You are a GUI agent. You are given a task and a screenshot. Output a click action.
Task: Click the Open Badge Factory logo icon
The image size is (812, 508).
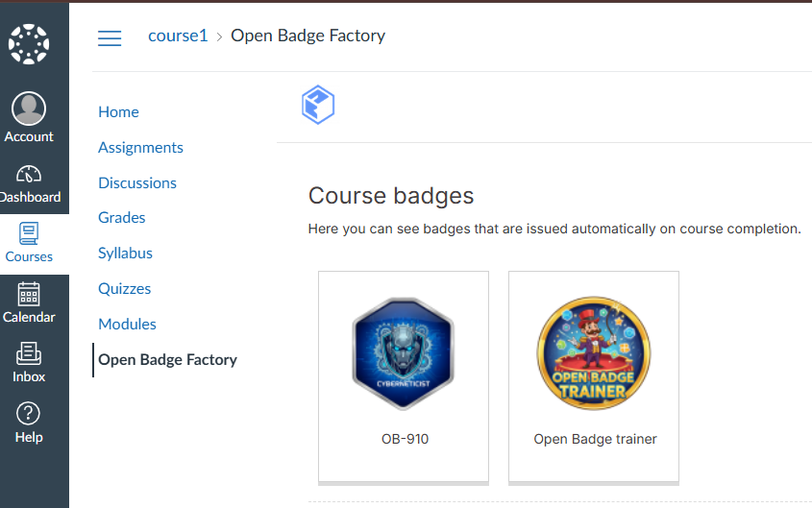click(318, 105)
